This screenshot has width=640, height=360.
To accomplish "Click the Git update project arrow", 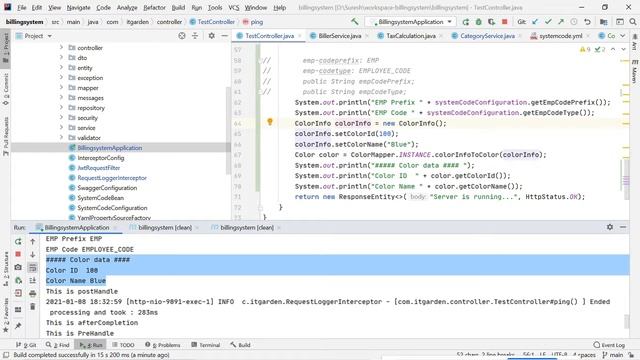I will [535, 22].
